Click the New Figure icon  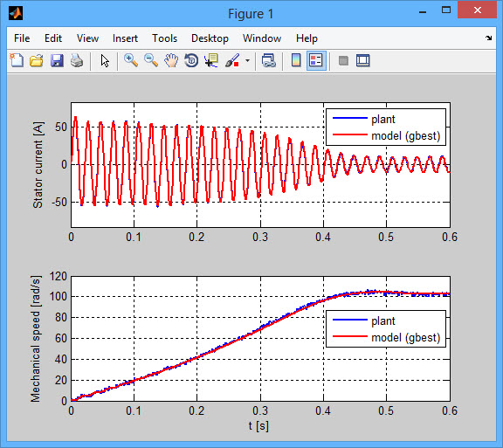click(x=17, y=60)
